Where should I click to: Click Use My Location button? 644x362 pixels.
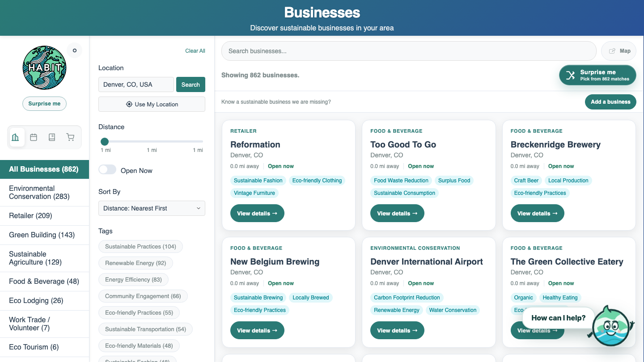tap(152, 104)
